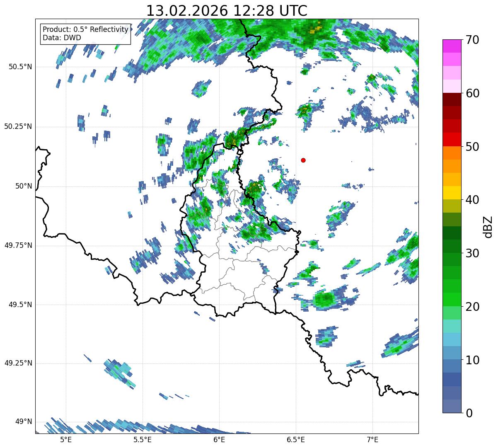
Task: Click the colorbar '20' tick label
Action: [x=473, y=307]
